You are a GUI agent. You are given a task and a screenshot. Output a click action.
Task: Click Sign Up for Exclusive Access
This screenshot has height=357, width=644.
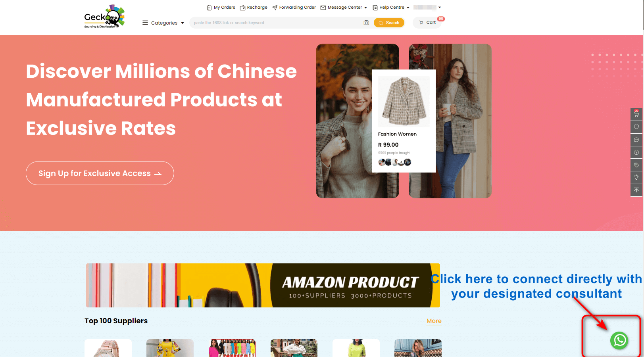coord(100,173)
